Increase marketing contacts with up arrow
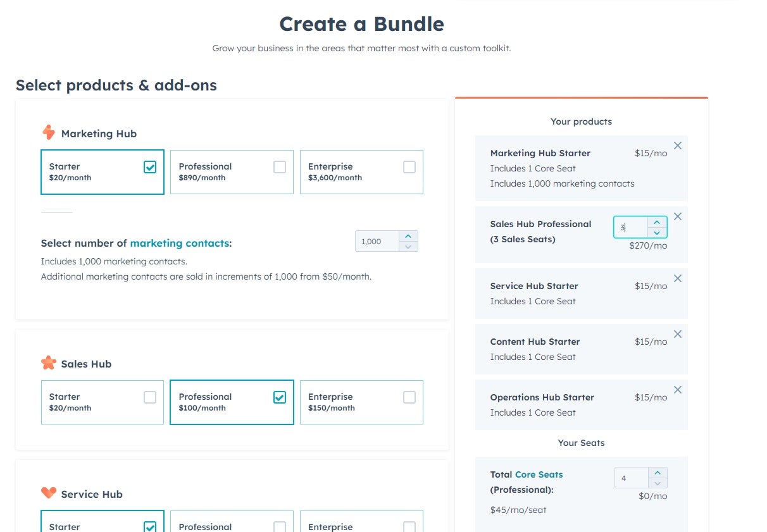The image size is (767, 532). click(x=409, y=236)
